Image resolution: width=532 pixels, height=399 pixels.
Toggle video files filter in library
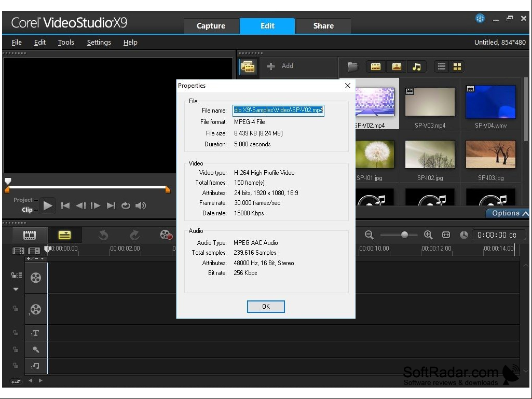tap(376, 66)
